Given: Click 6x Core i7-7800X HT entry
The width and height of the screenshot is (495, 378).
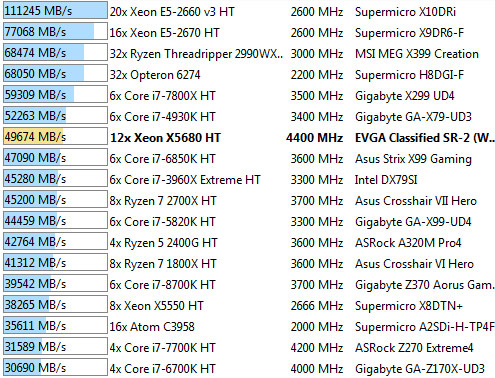Looking at the screenshot, I should coord(162,96).
